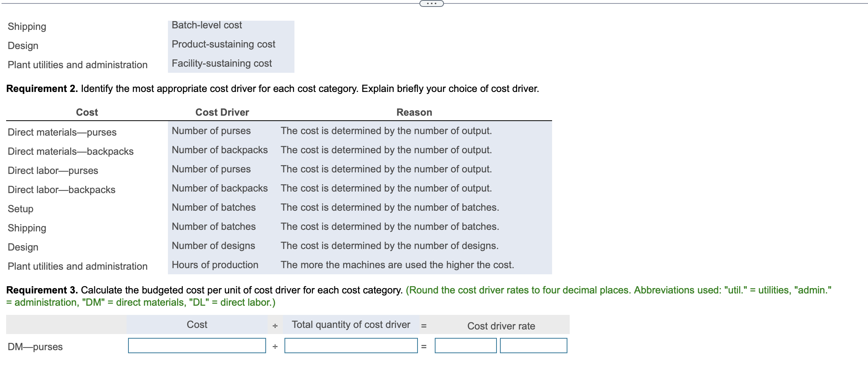Click the Setup row label
Viewport: 868px width, 367px height.
coord(21,209)
